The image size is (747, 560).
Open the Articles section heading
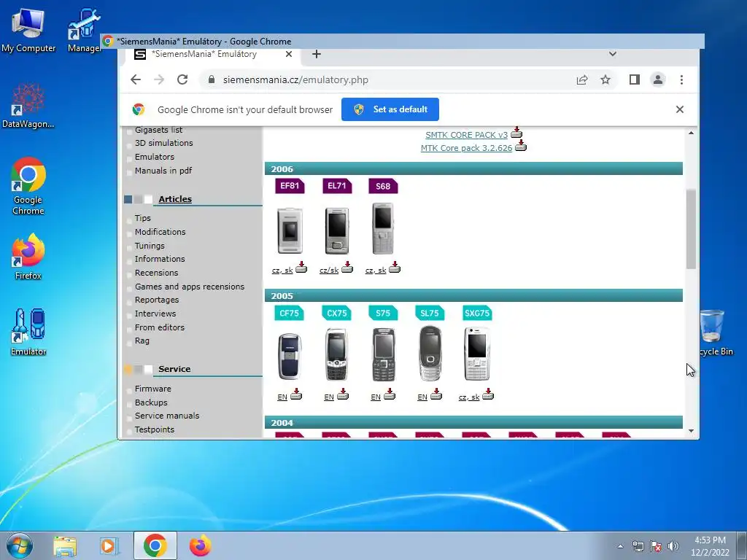[x=175, y=199]
